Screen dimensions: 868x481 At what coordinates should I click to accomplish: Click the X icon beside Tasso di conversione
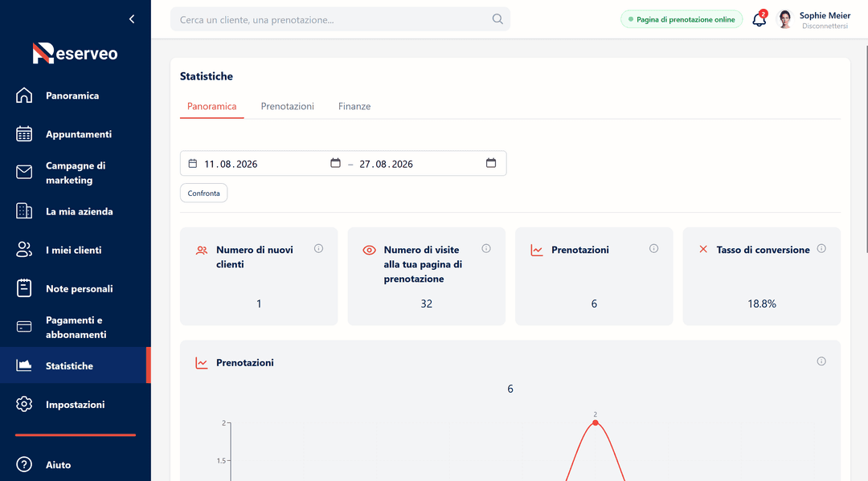703,250
